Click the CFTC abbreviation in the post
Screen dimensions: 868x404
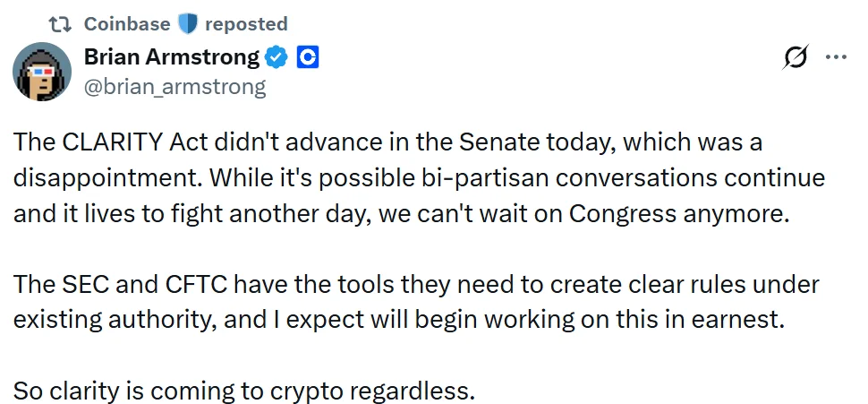(x=198, y=285)
